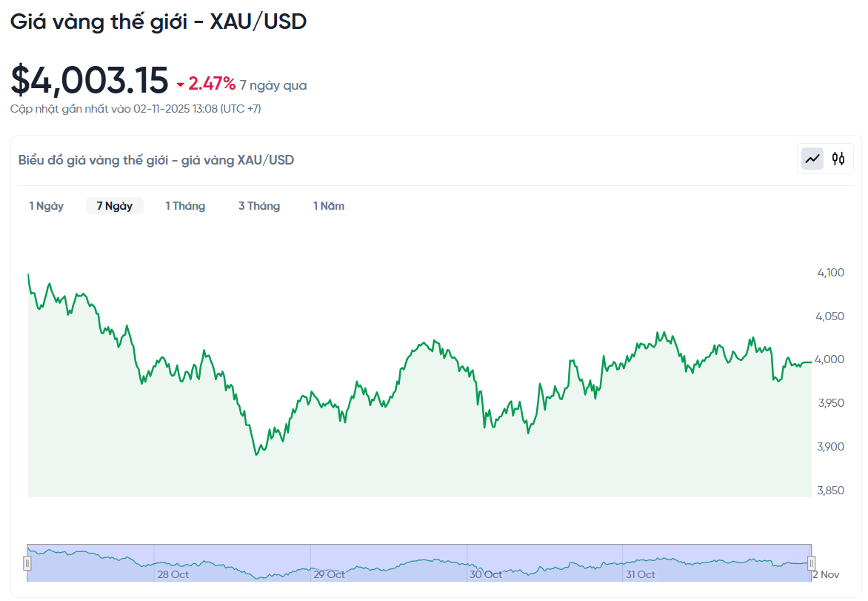Image resolution: width=868 pixels, height=601 pixels.
Task: Click the 4,100 price axis label
Action: point(829,273)
